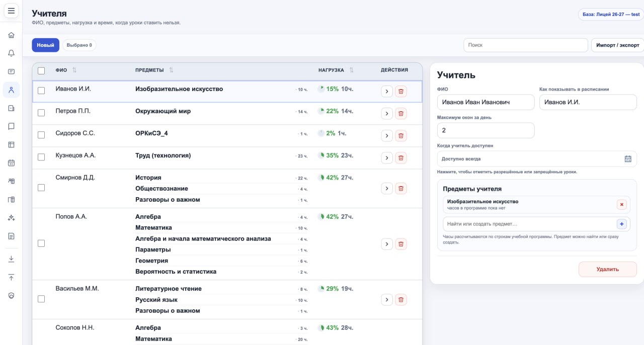Select the teachers person icon in sidebar

(x=11, y=90)
